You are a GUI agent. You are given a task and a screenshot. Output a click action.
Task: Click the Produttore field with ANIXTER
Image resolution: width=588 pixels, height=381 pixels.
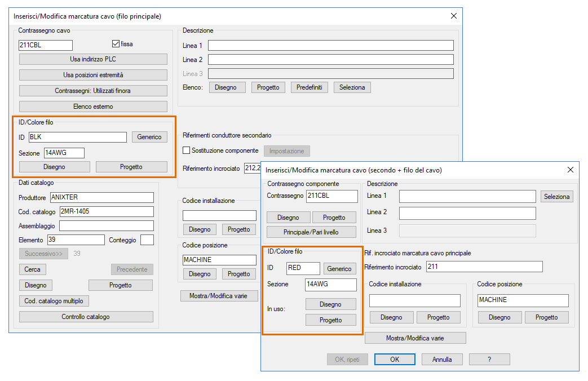pyautogui.click(x=102, y=198)
